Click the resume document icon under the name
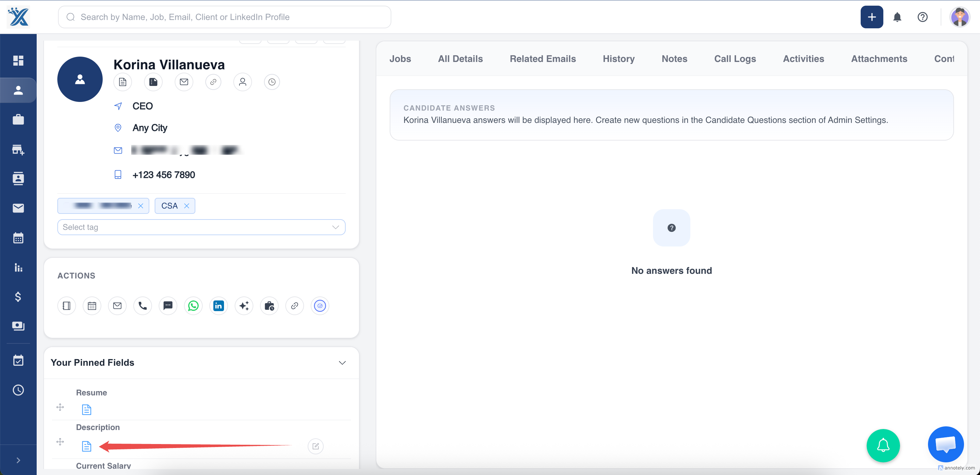This screenshot has width=980, height=475. 123,82
